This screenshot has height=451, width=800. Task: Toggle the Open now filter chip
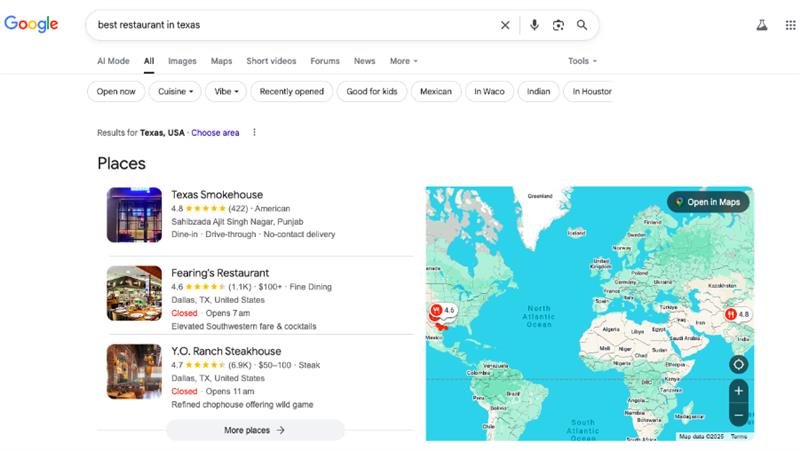tap(116, 92)
